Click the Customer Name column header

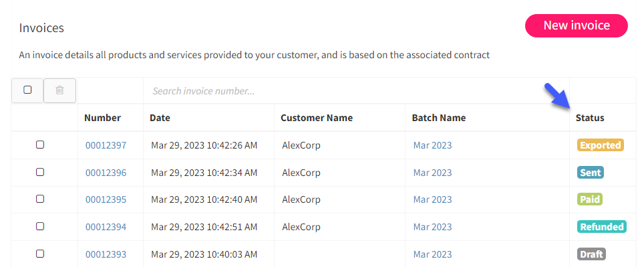click(317, 118)
